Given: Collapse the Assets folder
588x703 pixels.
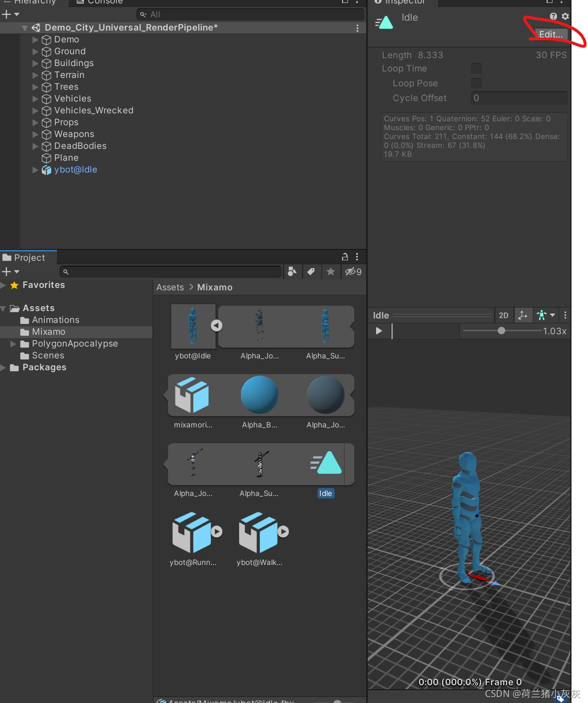Looking at the screenshot, I should click(4, 309).
